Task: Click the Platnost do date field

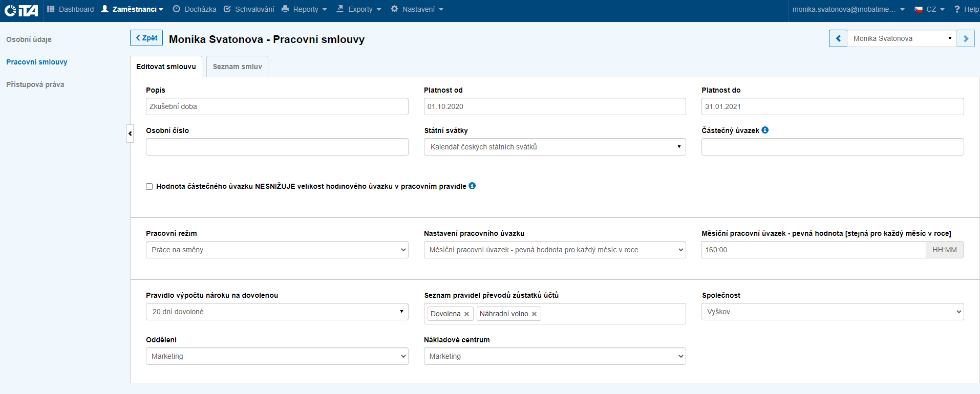Action: (x=832, y=106)
